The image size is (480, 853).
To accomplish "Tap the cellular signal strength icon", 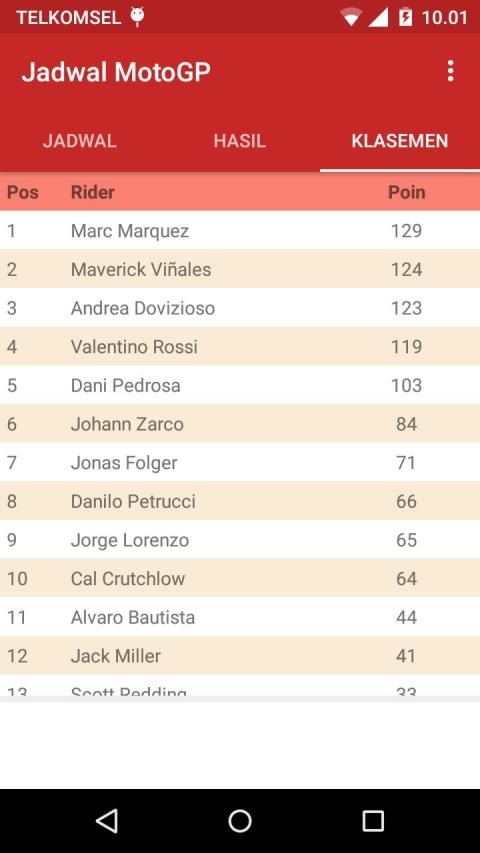I will coord(378,17).
